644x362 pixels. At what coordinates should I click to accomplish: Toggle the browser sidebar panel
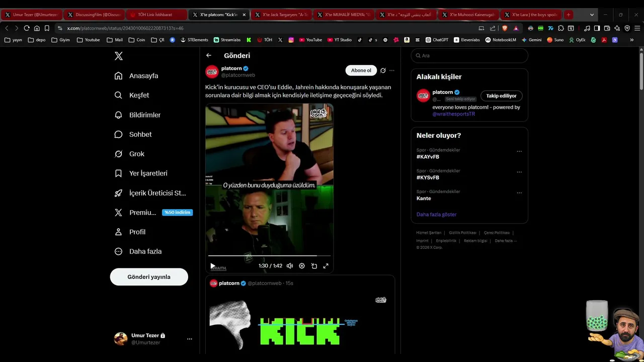(x=597, y=28)
